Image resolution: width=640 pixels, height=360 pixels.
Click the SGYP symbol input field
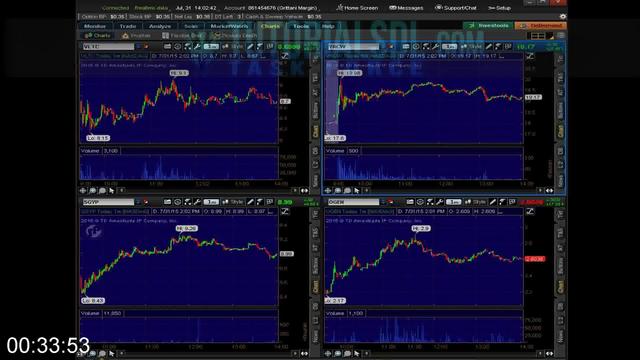pos(108,202)
